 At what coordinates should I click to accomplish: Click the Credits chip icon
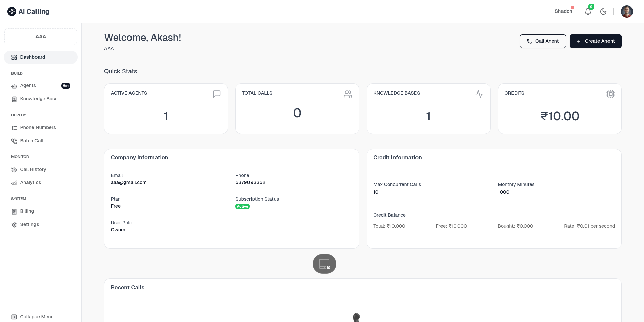610,94
